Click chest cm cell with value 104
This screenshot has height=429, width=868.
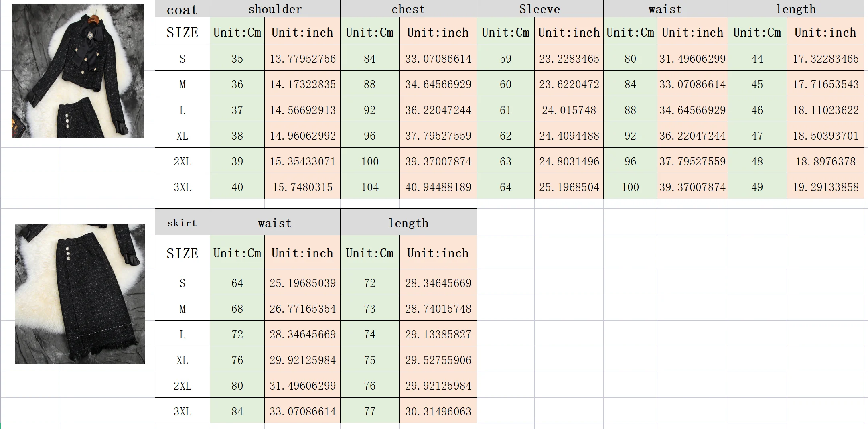coord(370,187)
